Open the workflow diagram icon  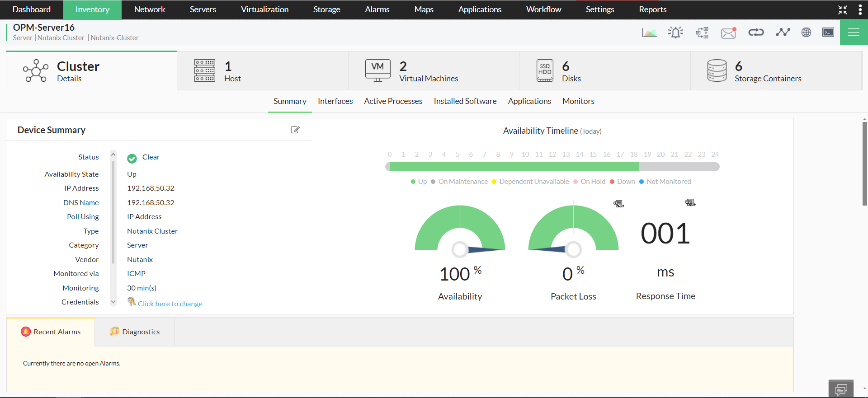pyautogui.click(x=702, y=33)
